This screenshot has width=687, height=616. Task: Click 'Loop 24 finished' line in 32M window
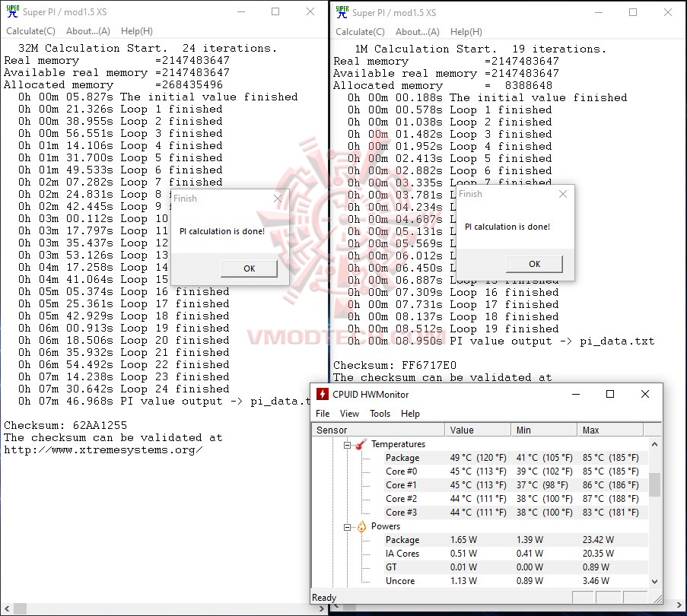coord(123,389)
